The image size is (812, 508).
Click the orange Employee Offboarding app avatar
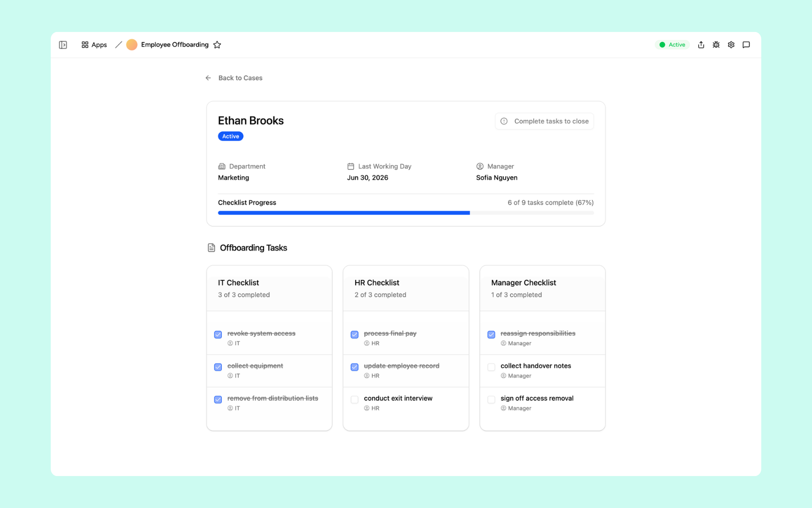[132, 45]
